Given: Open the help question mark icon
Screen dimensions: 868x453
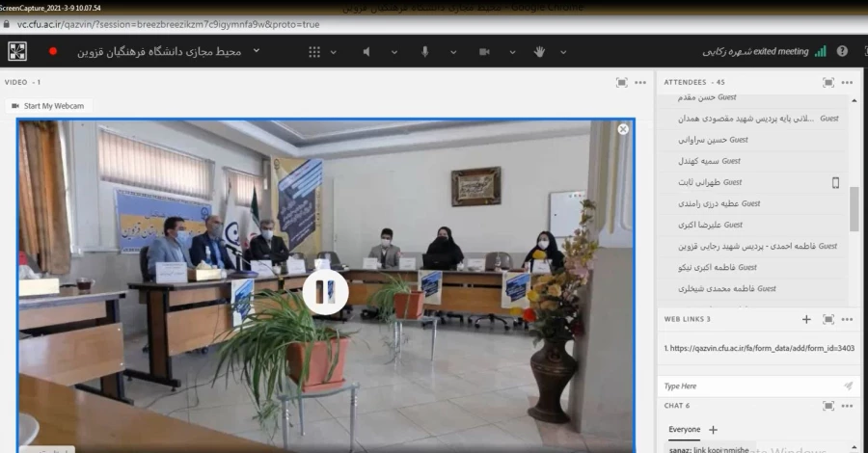Looking at the screenshot, I should tap(842, 51).
